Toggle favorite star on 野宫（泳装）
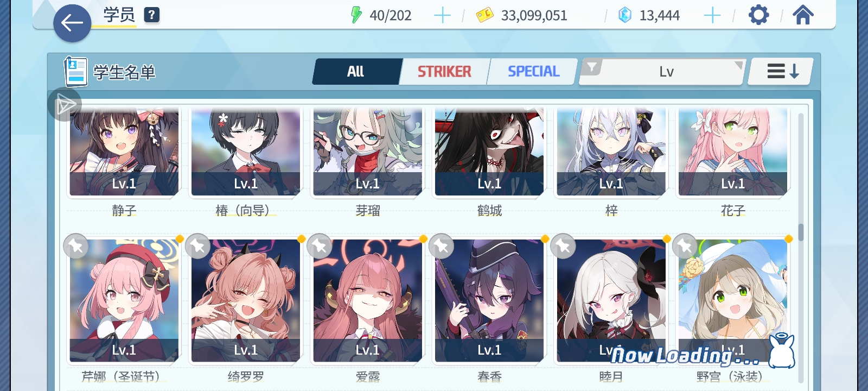 point(685,247)
